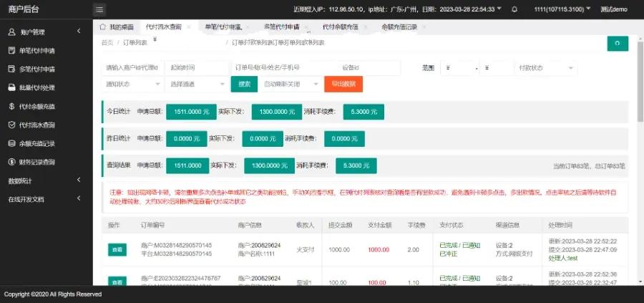Viewport: 644px width, 303px height.
Task: Click the 起始时间 date input
Action: [197, 68]
